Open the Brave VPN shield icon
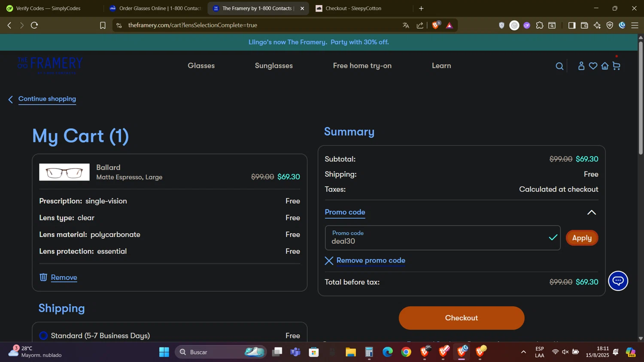 coord(610,25)
